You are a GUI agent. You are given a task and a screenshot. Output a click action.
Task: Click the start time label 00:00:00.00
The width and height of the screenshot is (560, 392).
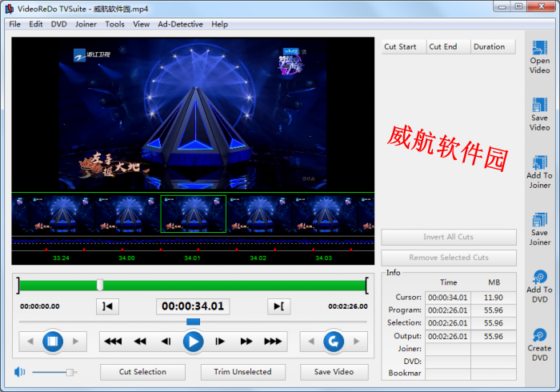tap(40, 306)
